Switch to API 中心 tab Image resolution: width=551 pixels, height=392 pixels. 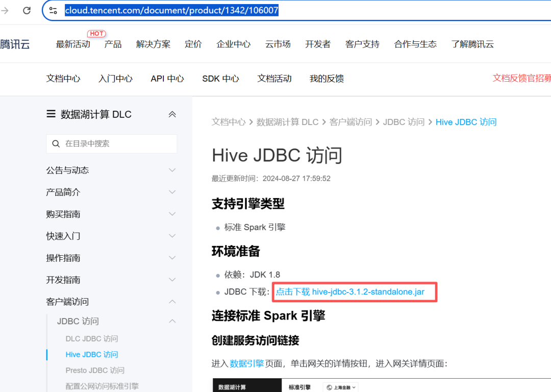click(x=167, y=79)
